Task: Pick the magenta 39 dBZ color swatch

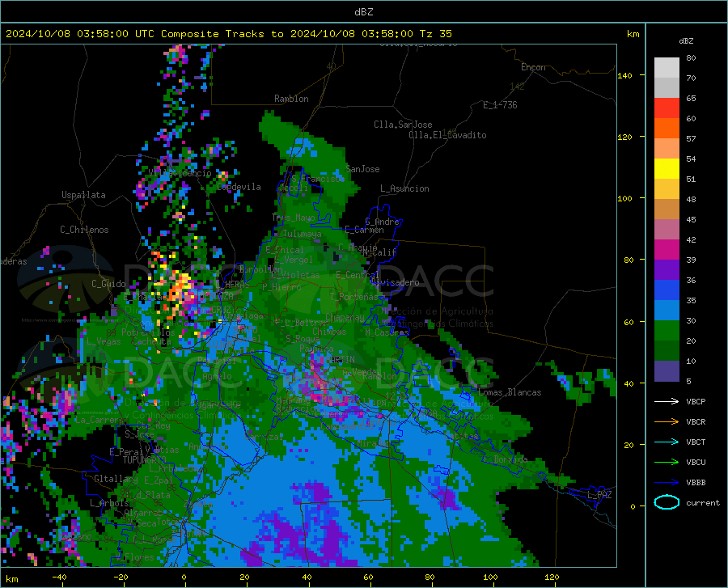Action: 667,250
